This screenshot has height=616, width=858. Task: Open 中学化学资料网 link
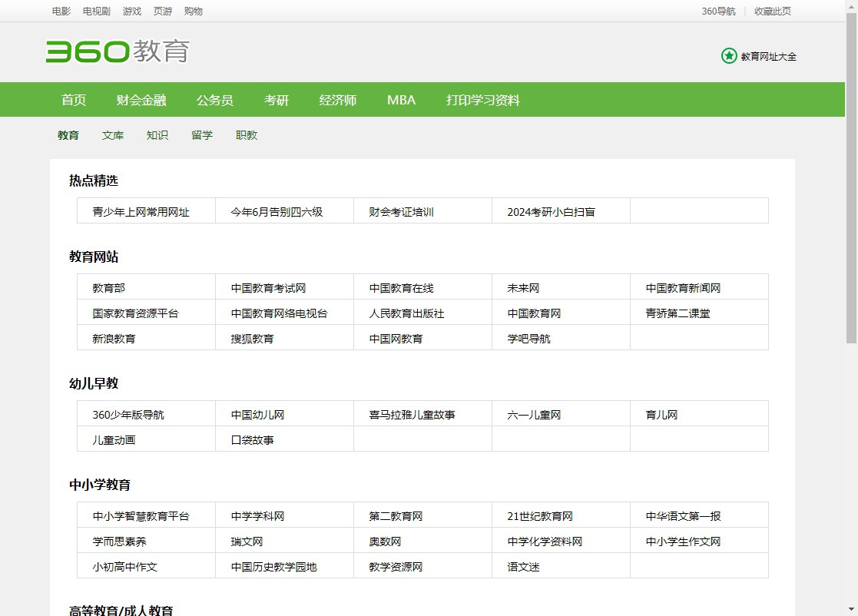(x=545, y=541)
